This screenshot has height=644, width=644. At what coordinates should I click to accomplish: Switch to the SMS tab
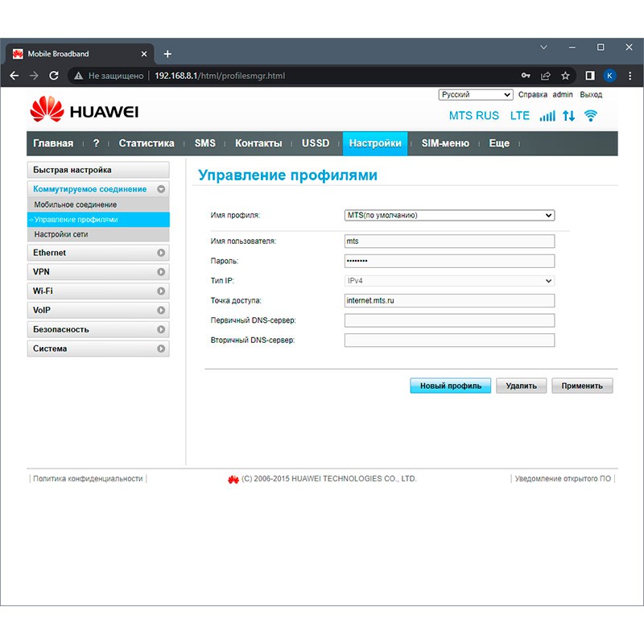coord(205,143)
